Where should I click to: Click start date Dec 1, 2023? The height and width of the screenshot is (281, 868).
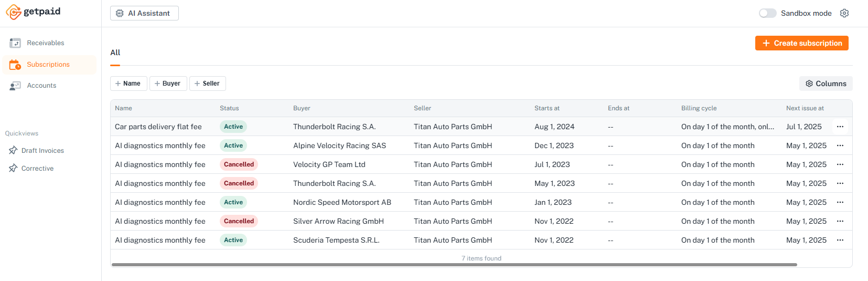click(x=554, y=145)
